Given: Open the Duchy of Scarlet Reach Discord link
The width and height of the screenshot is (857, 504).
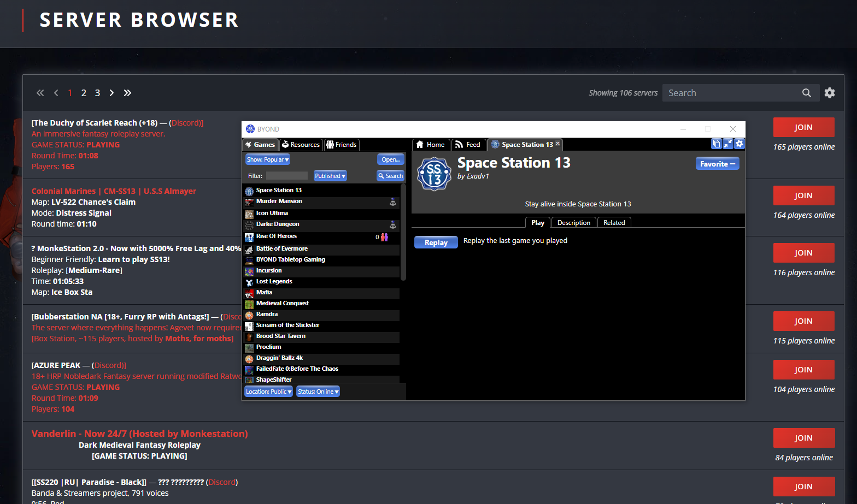Looking at the screenshot, I should pos(186,123).
